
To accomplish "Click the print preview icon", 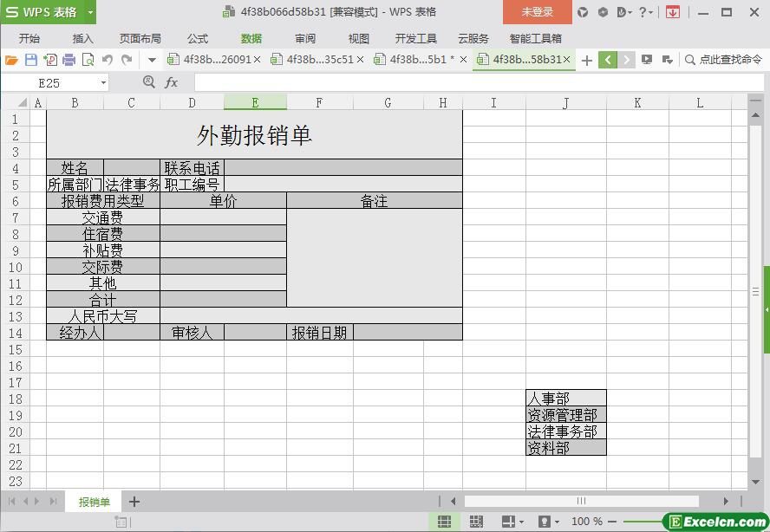I will (x=88, y=60).
